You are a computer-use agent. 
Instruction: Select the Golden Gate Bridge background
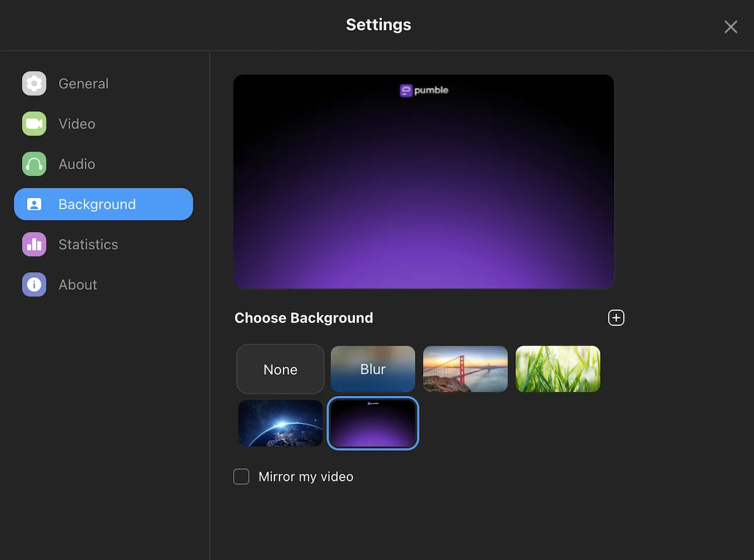pyautogui.click(x=465, y=369)
